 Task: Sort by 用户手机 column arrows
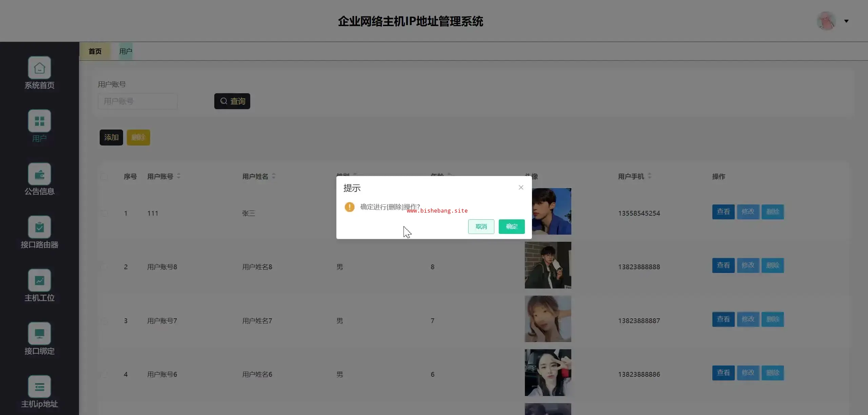point(649,176)
